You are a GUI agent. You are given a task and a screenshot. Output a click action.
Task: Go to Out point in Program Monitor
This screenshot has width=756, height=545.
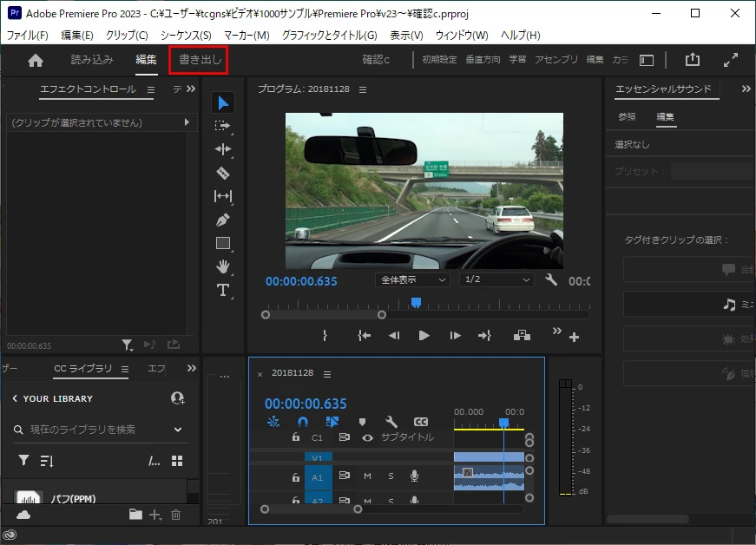tap(484, 335)
